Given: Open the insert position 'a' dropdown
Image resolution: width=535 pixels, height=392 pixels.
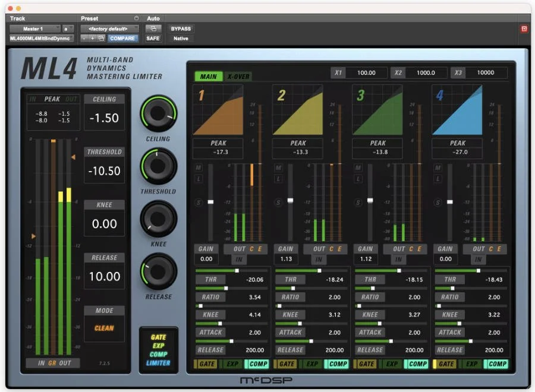Looking at the screenshot, I should [x=68, y=29].
